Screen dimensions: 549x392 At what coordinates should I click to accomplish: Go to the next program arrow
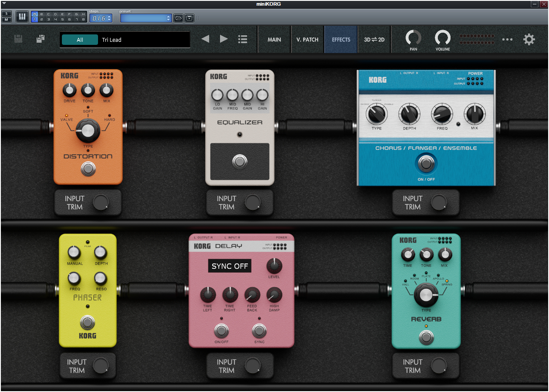[224, 39]
